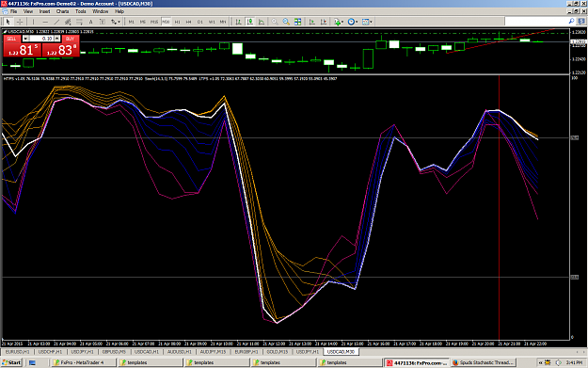Choose the horizontal line drawing tool
This screenshot has height=368, width=588.
[x=45, y=22]
